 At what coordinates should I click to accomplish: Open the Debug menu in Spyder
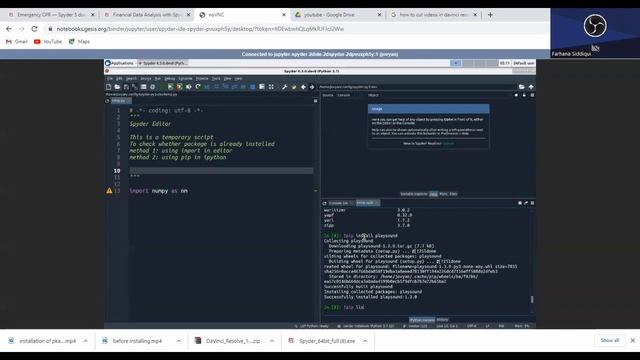[169, 78]
